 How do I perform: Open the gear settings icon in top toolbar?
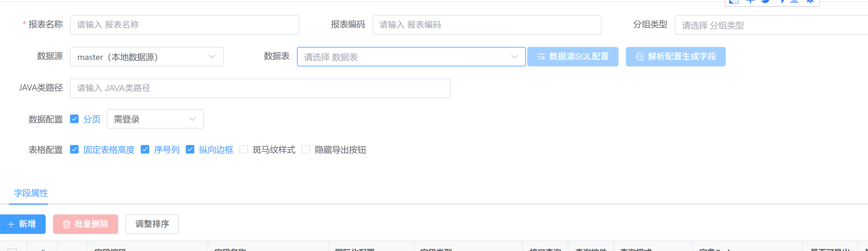pyautogui.click(x=810, y=2)
